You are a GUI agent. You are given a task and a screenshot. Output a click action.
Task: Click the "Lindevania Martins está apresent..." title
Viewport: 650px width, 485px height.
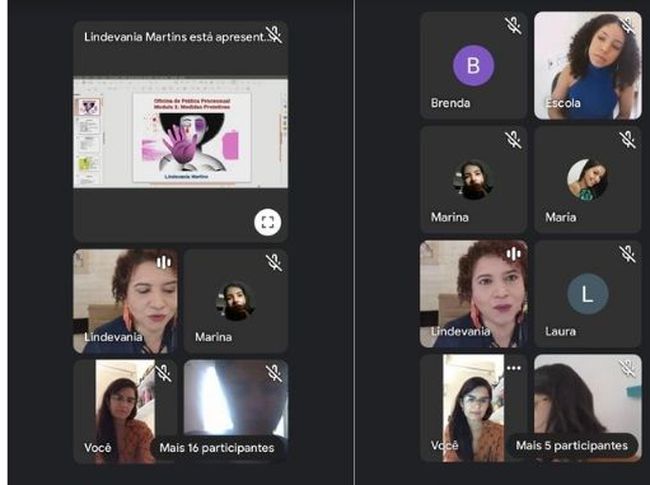[x=175, y=36]
